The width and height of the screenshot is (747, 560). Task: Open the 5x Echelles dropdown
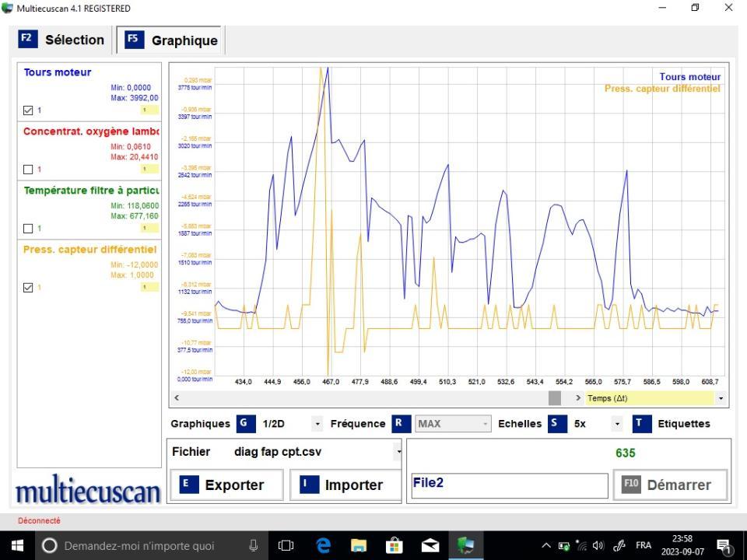coord(617,424)
